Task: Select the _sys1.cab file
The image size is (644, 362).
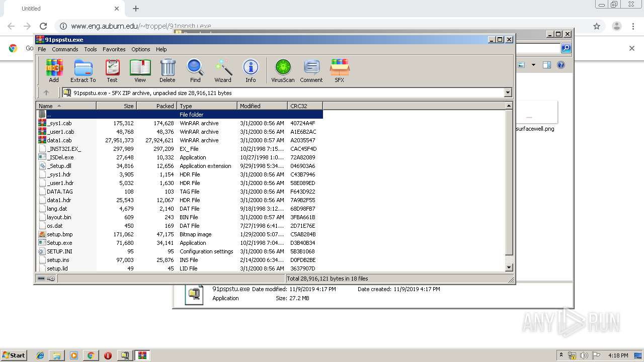Action: pos(60,123)
